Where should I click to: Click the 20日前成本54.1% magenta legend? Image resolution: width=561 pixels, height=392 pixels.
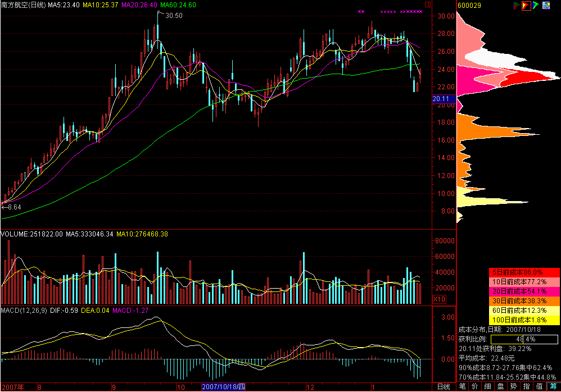tap(524, 291)
